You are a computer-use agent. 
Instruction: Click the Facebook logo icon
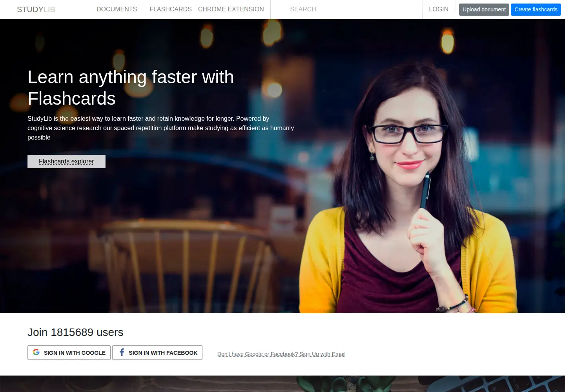[x=122, y=352]
